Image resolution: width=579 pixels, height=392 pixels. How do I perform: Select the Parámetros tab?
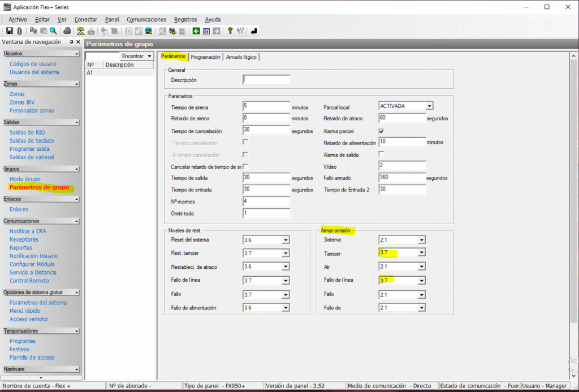pos(173,56)
